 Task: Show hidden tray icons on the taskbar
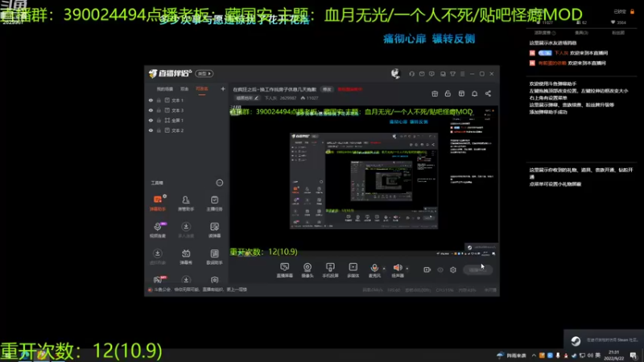click(534, 356)
